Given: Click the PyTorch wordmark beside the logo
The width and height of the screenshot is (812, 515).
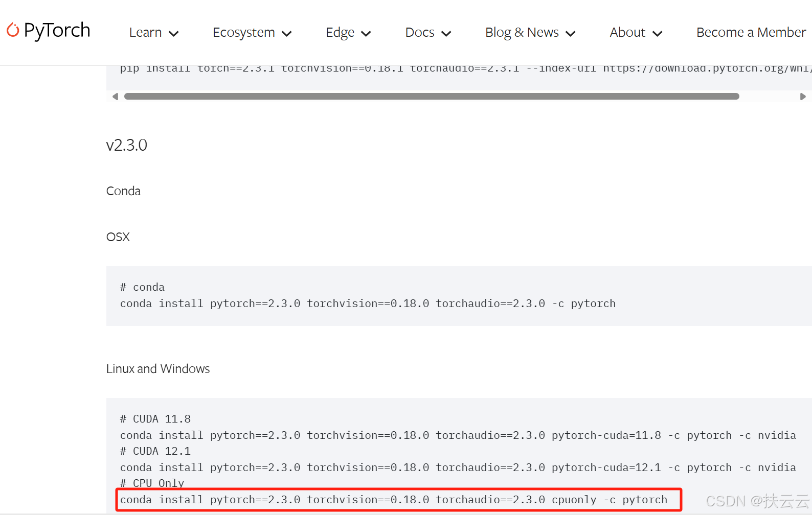Looking at the screenshot, I should (x=57, y=31).
